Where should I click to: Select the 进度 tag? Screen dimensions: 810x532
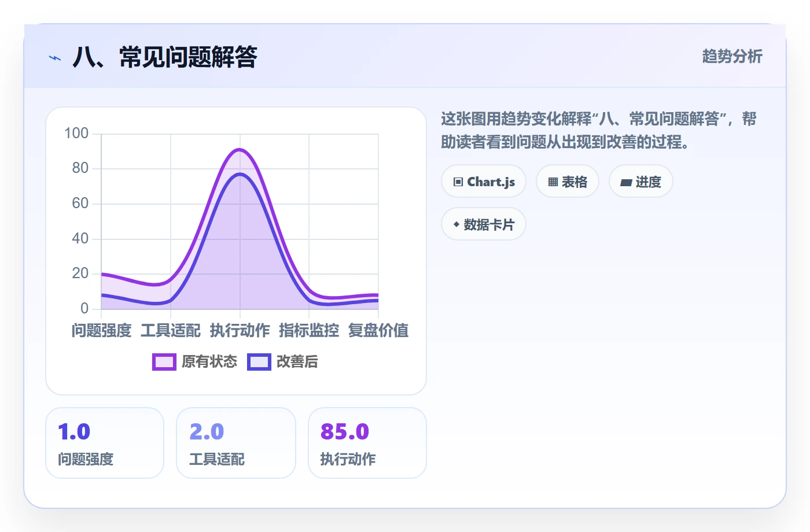[x=641, y=182]
